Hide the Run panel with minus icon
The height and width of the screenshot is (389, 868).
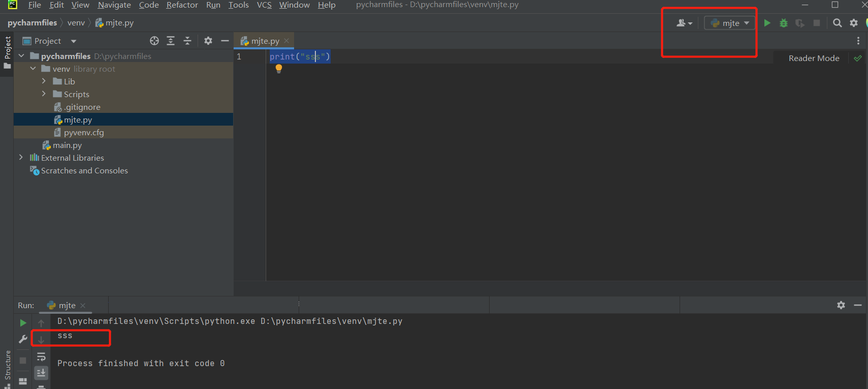coord(858,305)
